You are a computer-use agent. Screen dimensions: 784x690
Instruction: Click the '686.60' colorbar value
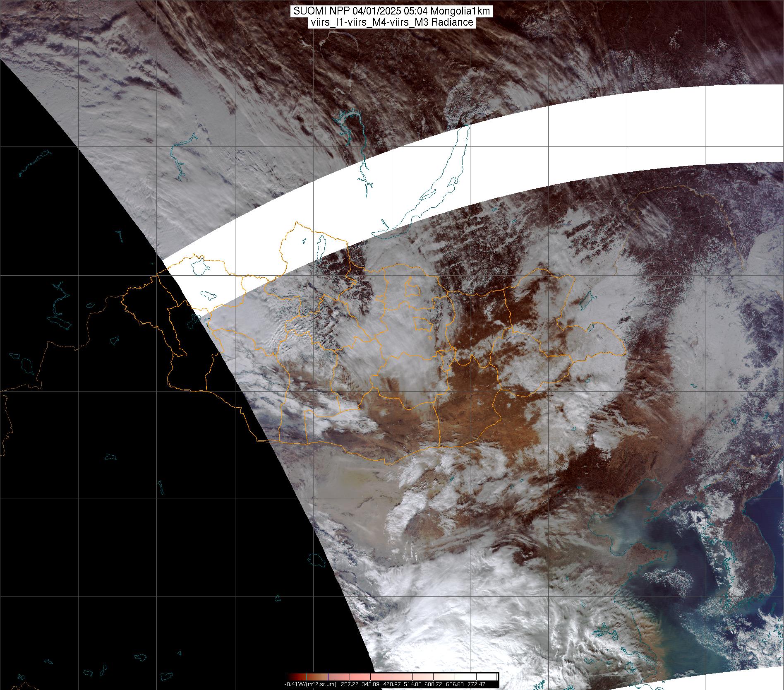pyautogui.click(x=455, y=684)
